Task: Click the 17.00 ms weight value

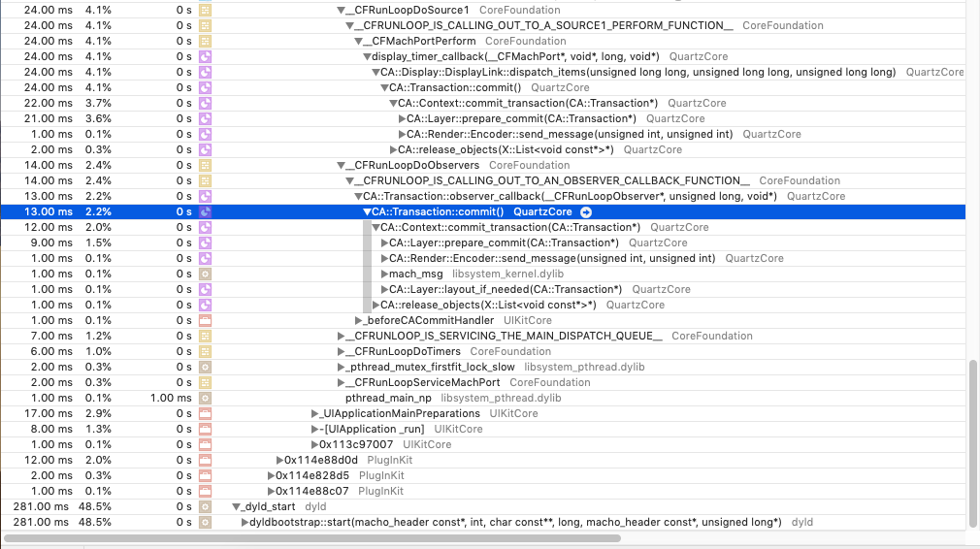Action: click(x=49, y=414)
